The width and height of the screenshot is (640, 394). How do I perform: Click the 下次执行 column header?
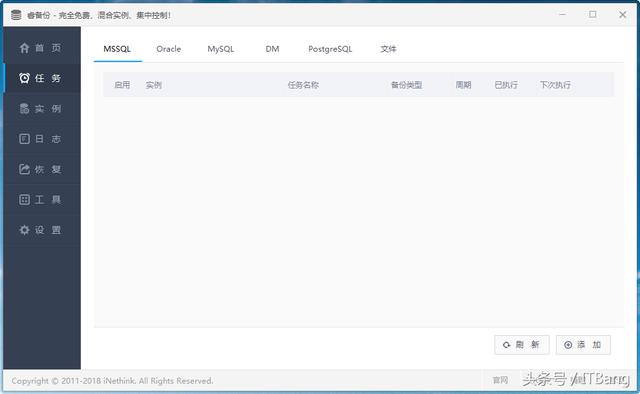(555, 85)
